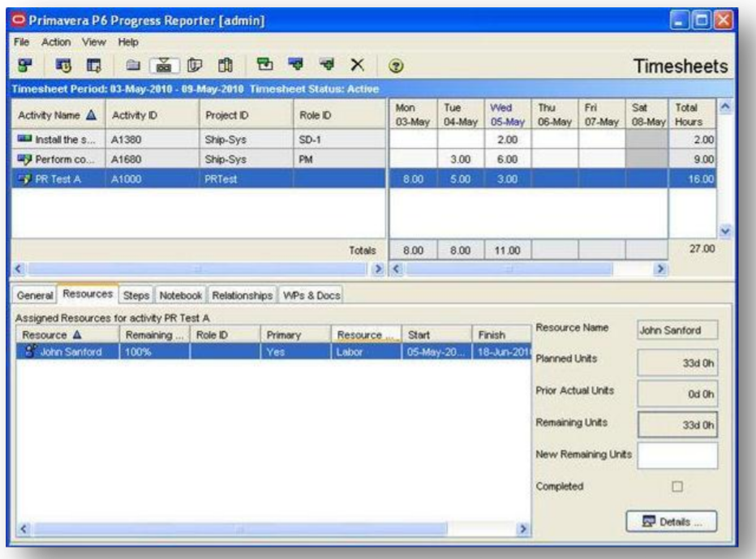Click the Primavera logo in title bar
Screen dimensions: 756x559
(19, 20)
